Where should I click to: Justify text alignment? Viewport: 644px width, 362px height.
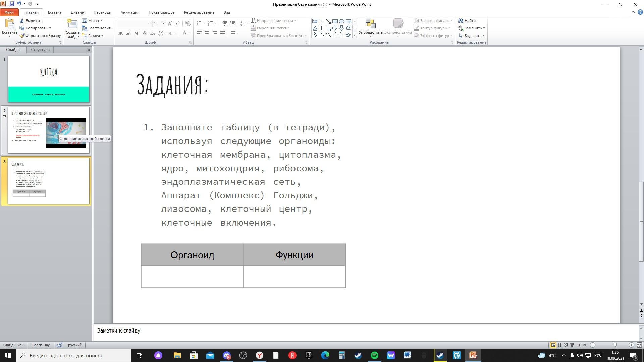[x=222, y=33]
